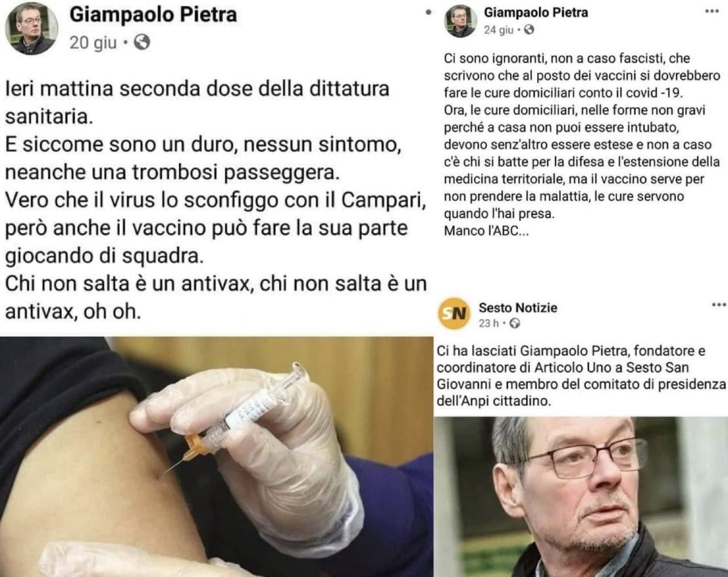Open Giampaolo Pietra's profile name on the 20 giu post

point(153,14)
